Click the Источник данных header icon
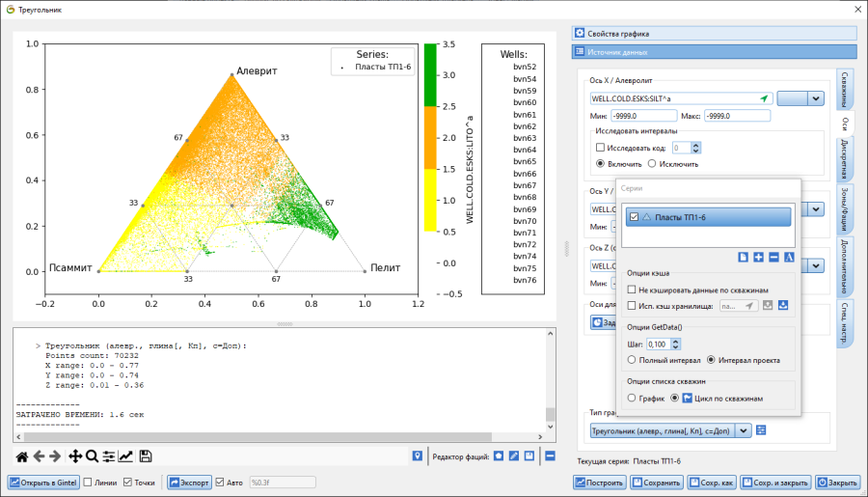The image size is (868, 497). (x=580, y=51)
